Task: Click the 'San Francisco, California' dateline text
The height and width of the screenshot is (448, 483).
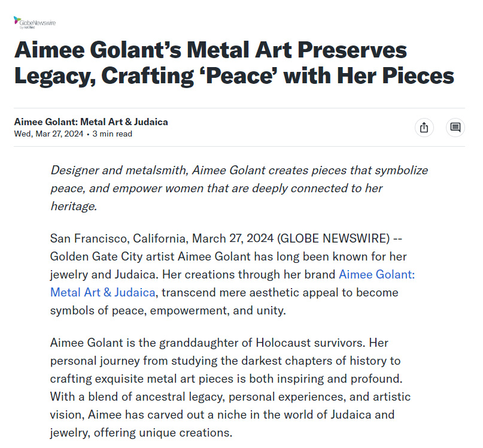Action: tap(119, 239)
